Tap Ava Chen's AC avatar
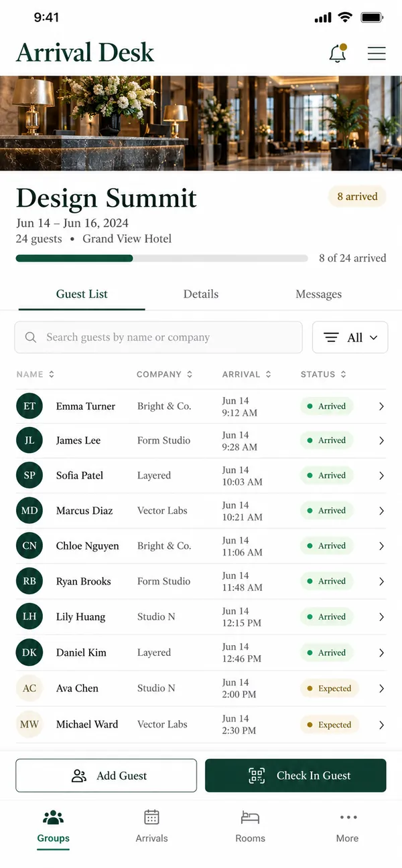 coord(29,688)
